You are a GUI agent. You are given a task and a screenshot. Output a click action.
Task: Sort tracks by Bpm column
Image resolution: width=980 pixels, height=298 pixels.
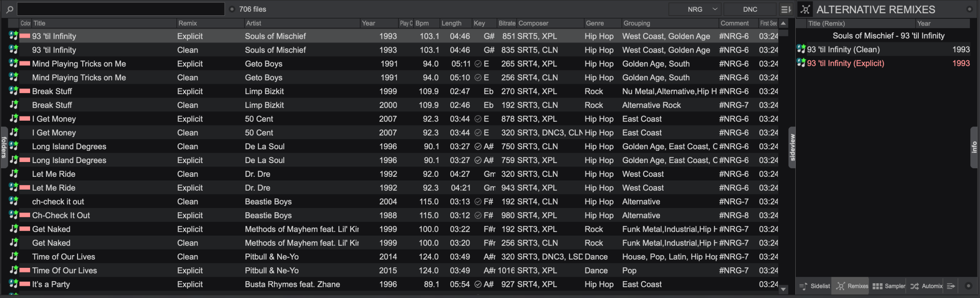(x=427, y=23)
